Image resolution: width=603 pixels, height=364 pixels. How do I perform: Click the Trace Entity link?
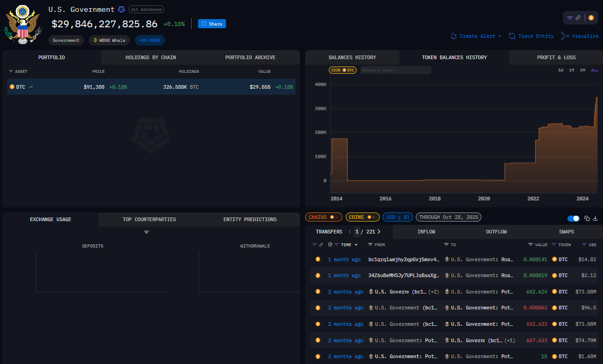pyautogui.click(x=531, y=36)
